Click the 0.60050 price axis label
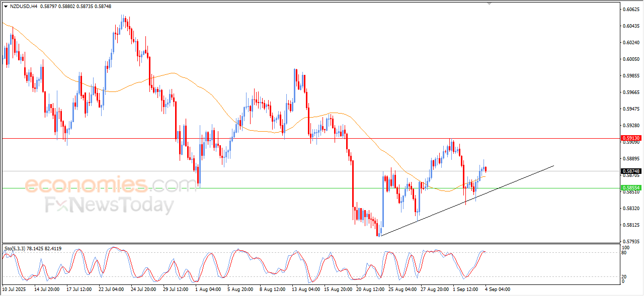The width and height of the screenshot is (644, 296). [632, 59]
